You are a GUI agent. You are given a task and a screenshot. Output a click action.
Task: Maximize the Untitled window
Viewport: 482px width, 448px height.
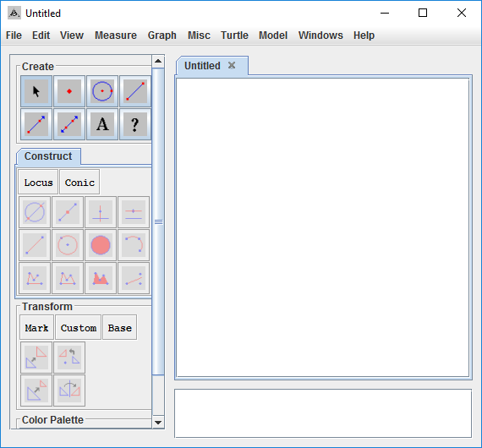coord(423,13)
